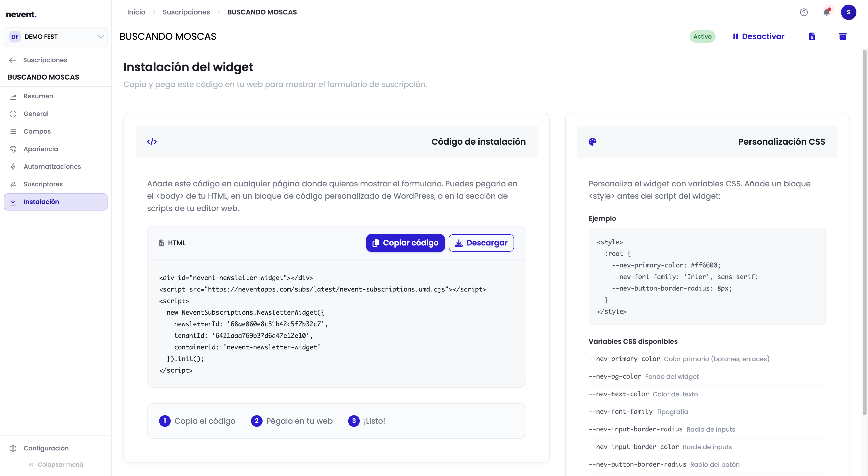
Task: Click Suscripciones in the breadcrumb
Action: click(x=186, y=12)
